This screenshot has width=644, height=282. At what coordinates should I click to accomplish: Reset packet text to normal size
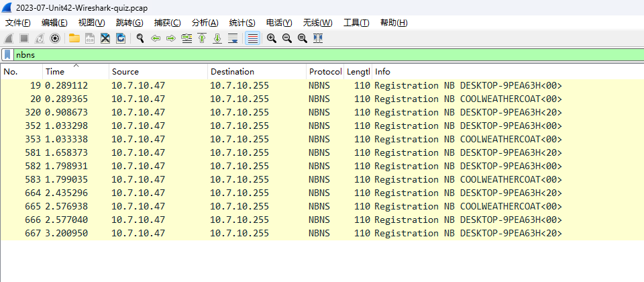pyautogui.click(x=303, y=39)
